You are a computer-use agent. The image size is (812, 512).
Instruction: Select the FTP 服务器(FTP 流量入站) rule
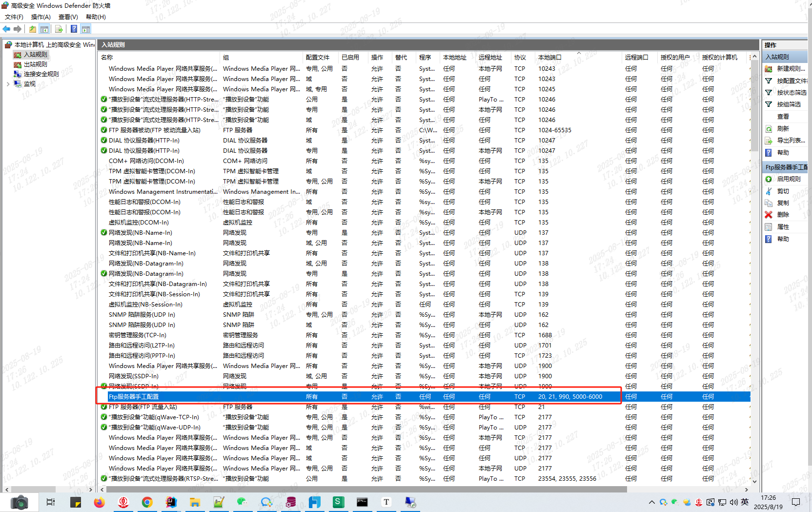(x=424, y=407)
